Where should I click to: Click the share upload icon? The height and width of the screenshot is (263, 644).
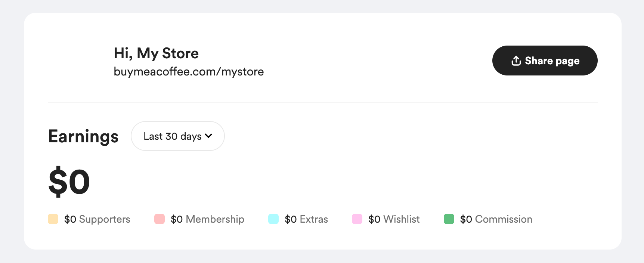(x=516, y=61)
